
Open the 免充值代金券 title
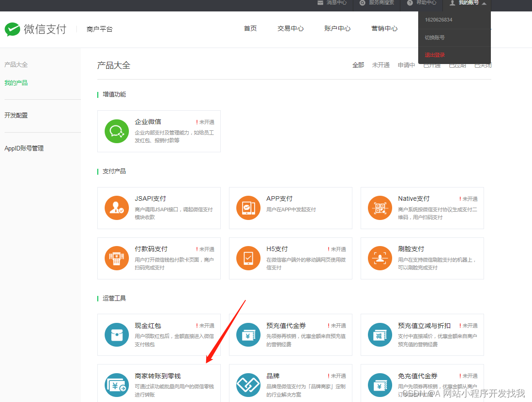click(418, 376)
